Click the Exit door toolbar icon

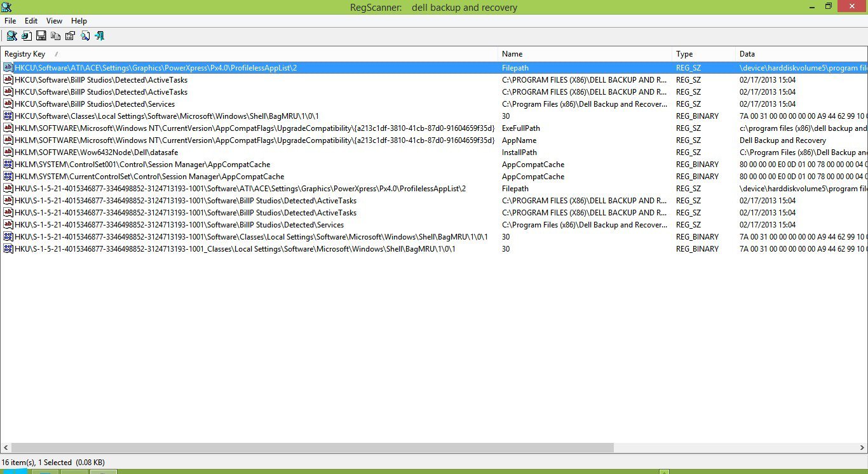[x=99, y=36]
